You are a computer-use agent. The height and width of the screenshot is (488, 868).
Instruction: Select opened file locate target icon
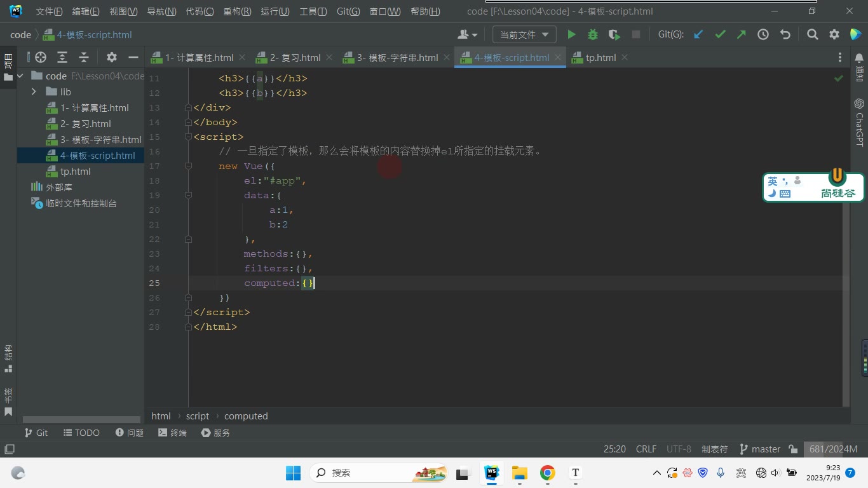(41, 57)
